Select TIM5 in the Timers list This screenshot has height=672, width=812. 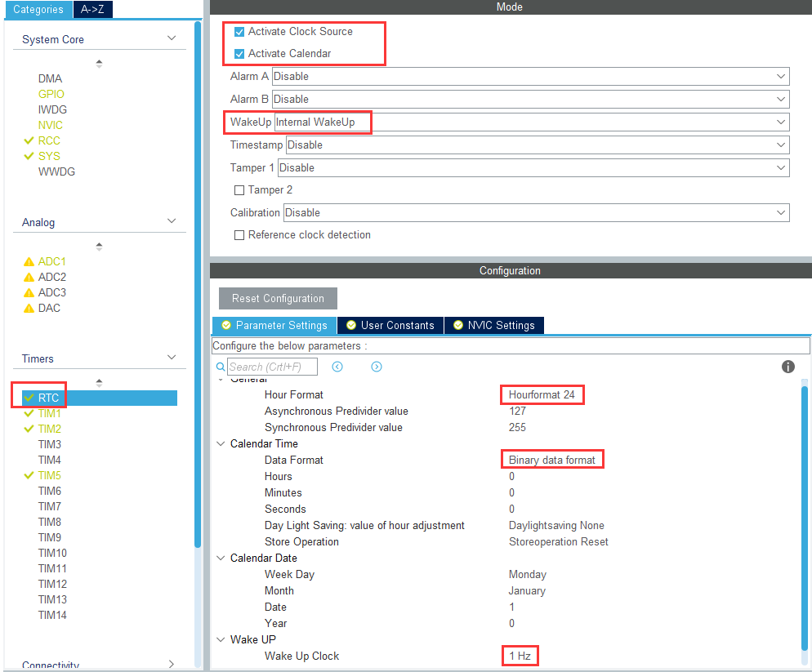click(50, 475)
